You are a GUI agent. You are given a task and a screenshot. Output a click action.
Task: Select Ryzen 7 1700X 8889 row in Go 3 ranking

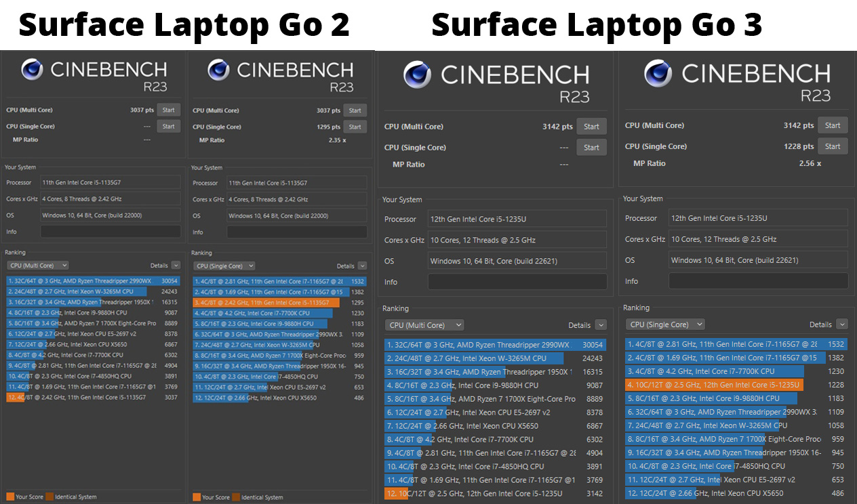pos(496,399)
